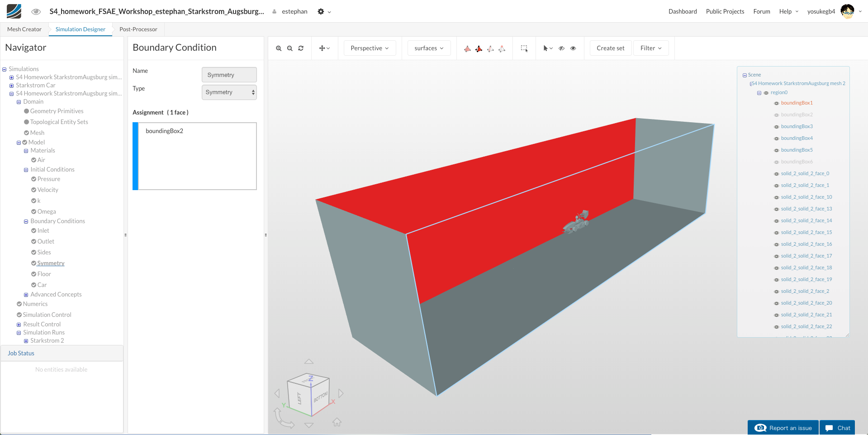
Task: Open the Job Status panel header
Action: point(62,354)
